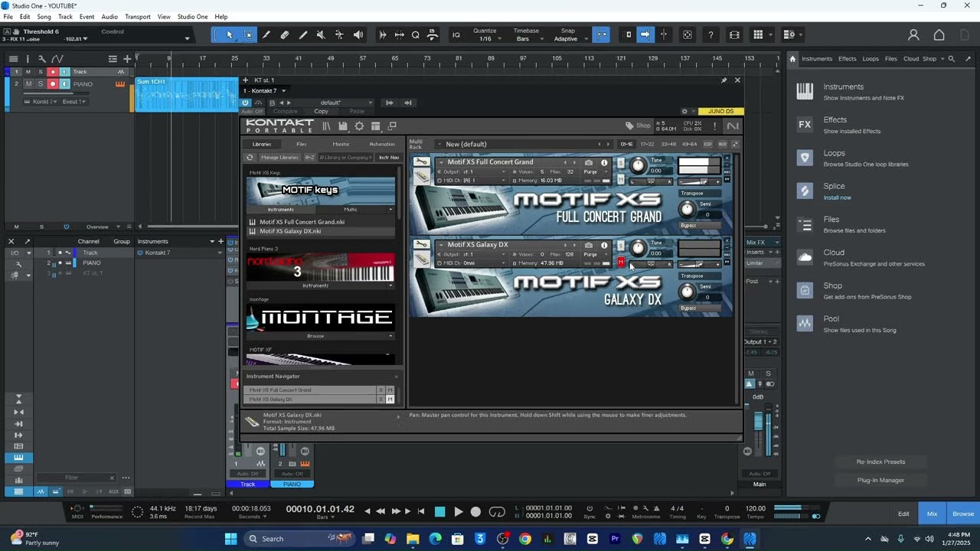980x551 pixels.
Task: Select the Range tool
Action: pos(248,34)
